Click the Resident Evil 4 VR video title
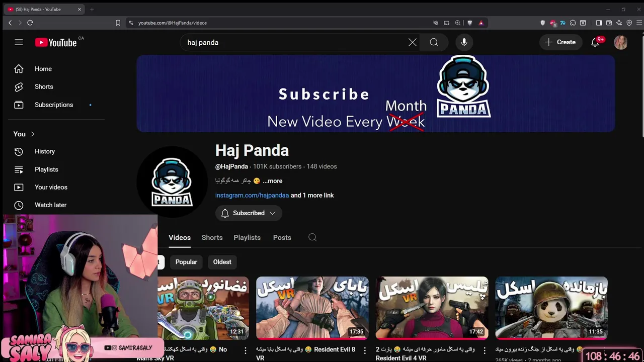Image resolution: width=644 pixels, height=362 pixels. pos(425,353)
